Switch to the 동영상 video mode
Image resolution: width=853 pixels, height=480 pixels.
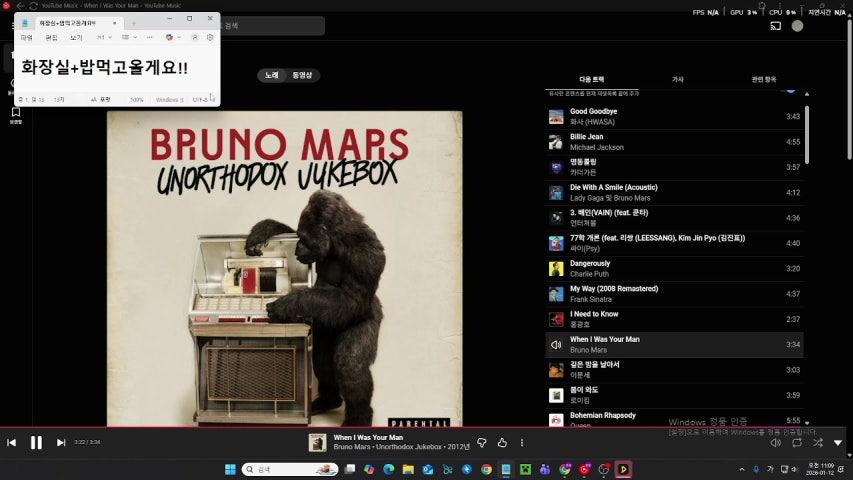point(302,75)
